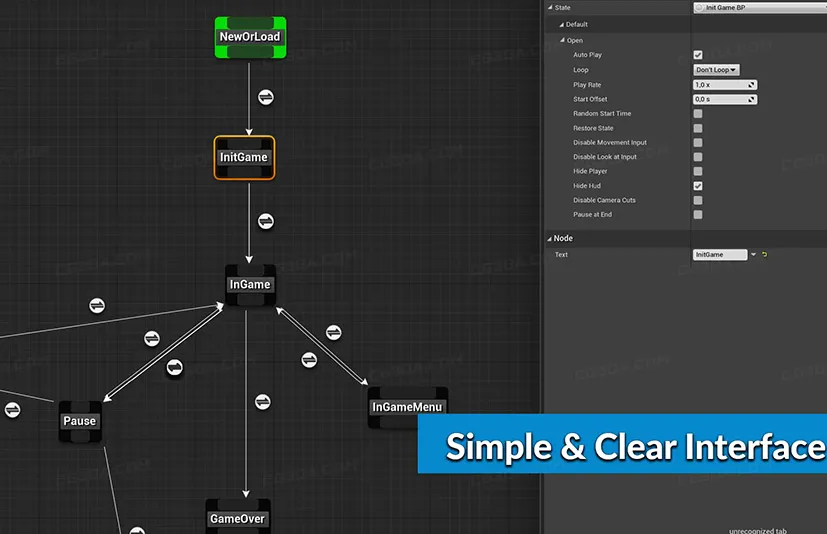Collapse the Default section
This screenshot has height=534, width=827.
(x=562, y=24)
